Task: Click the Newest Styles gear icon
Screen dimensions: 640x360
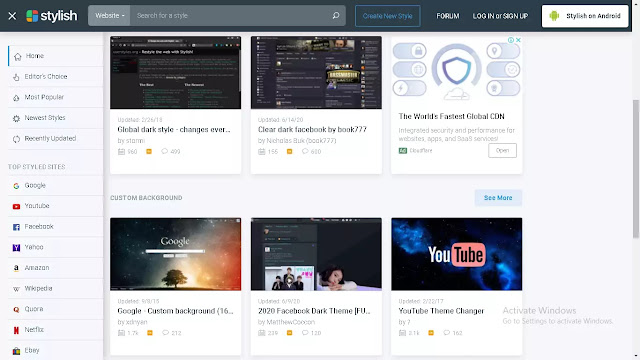Action: click(16, 118)
